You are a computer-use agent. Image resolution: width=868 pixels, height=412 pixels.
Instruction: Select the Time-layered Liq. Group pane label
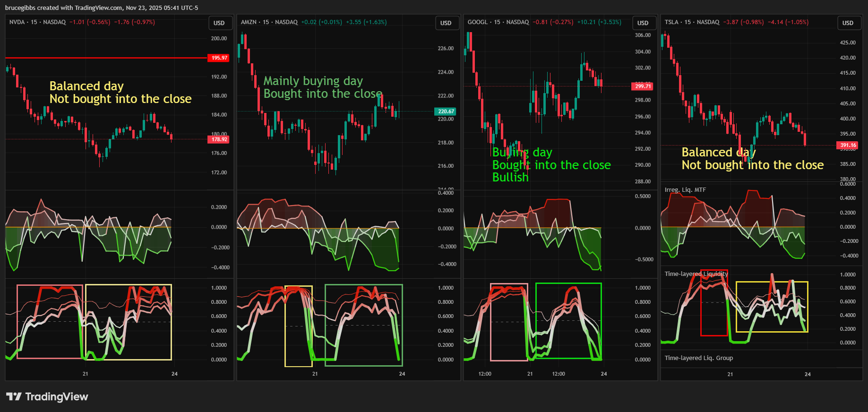click(x=698, y=358)
